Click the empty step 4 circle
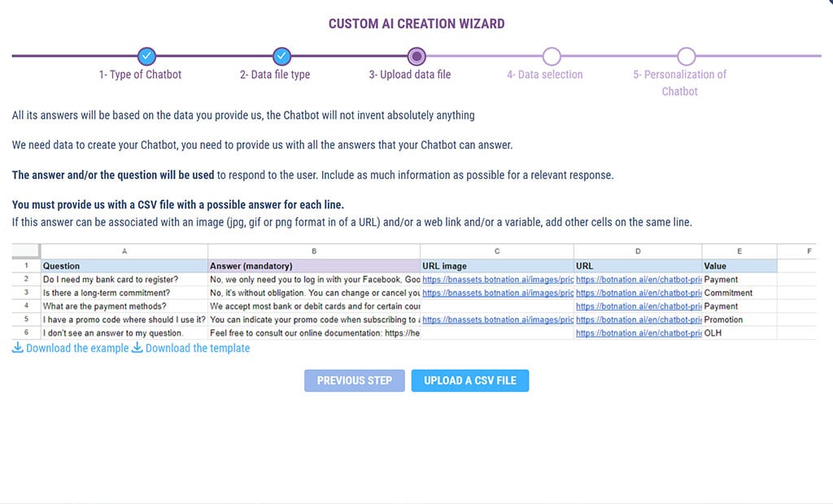Image resolution: width=833 pixels, height=504 pixels. [552, 56]
